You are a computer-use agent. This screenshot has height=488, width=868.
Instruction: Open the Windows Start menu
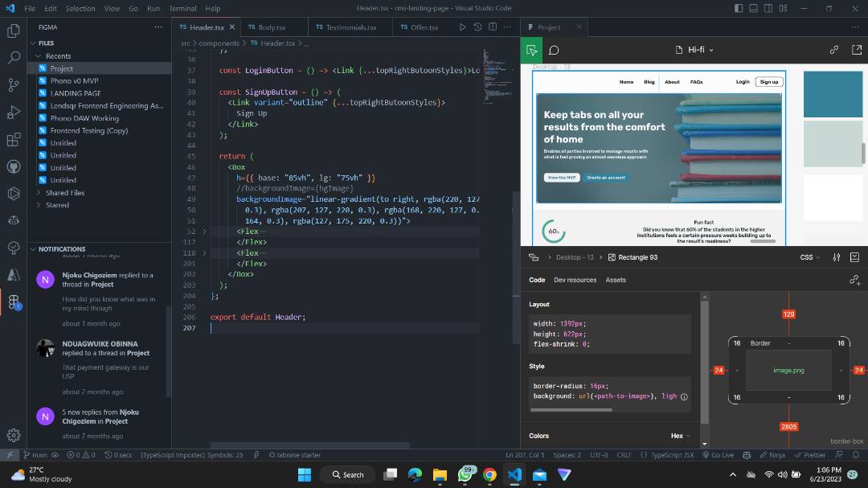(x=305, y=474)
